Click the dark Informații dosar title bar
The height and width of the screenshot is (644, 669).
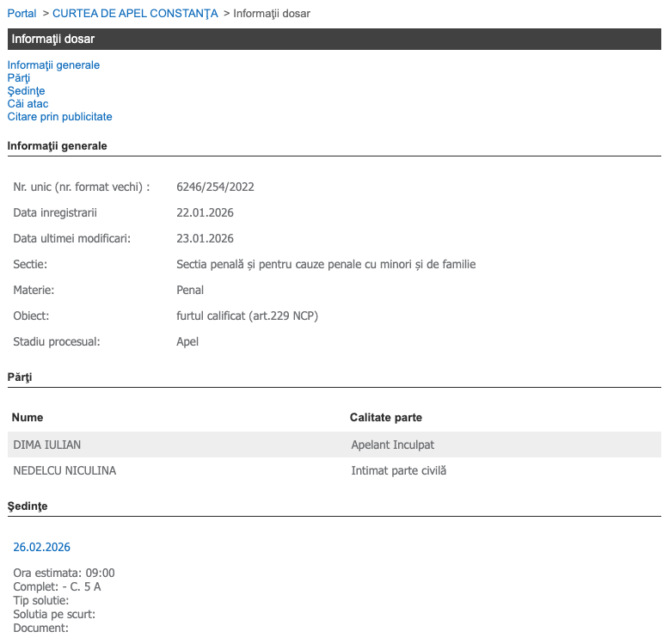point(334,40)
